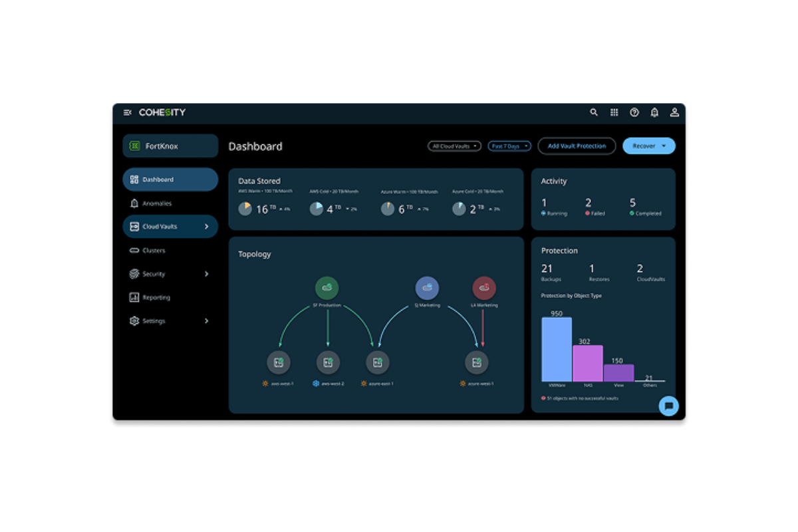Expand the Cloud Vaults chevron
Image resolution: width=798 pixels, height=532 pixels.
tap(206, 227)
